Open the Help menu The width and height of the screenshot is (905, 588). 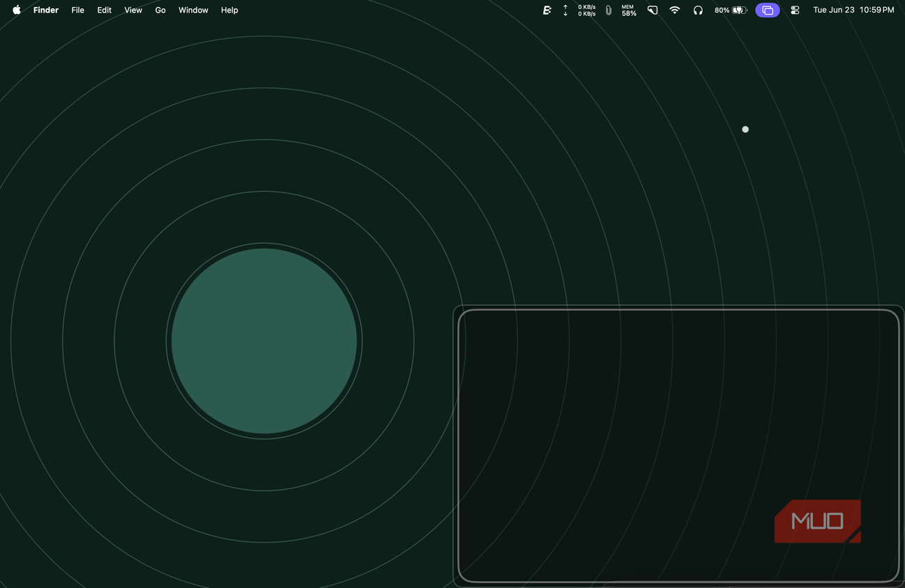click(x=229, y=10)
